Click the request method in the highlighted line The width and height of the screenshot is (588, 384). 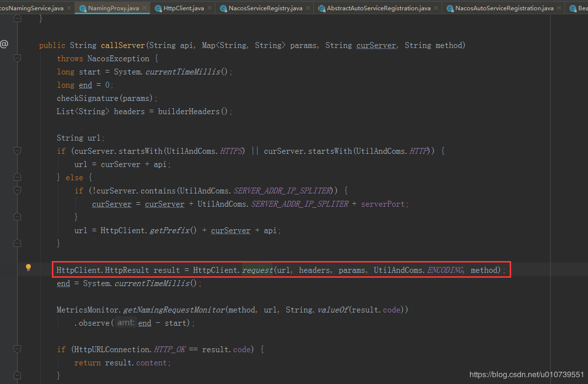pyautogui.click(x=257, y=270)
